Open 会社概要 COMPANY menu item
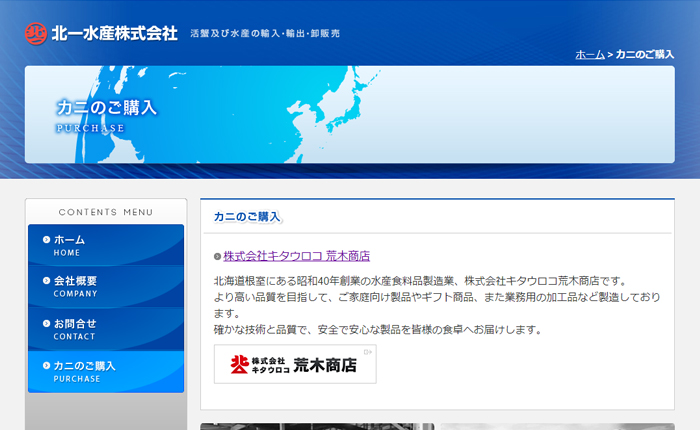 coord(106,287)
